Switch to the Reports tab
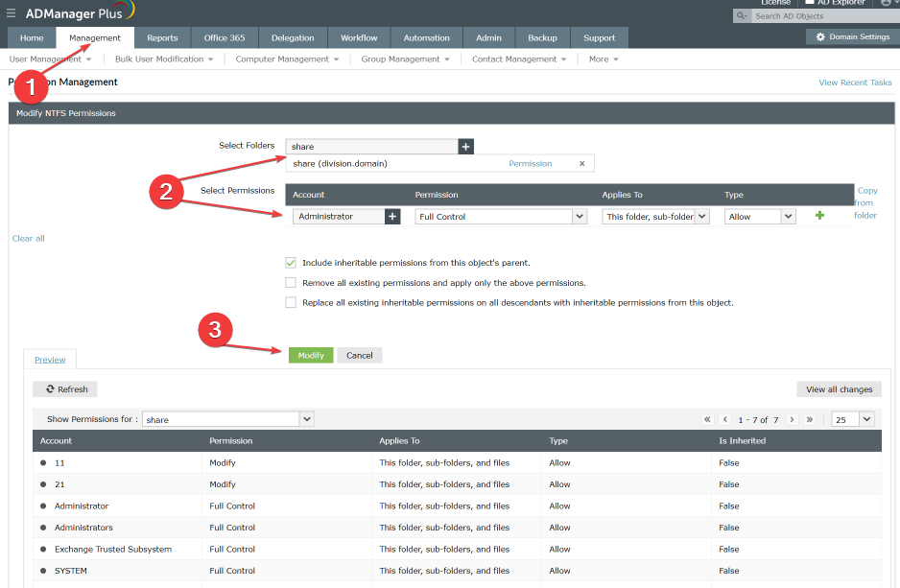The image size is (900, 588). pyautogui.click(x=162, y=37)
